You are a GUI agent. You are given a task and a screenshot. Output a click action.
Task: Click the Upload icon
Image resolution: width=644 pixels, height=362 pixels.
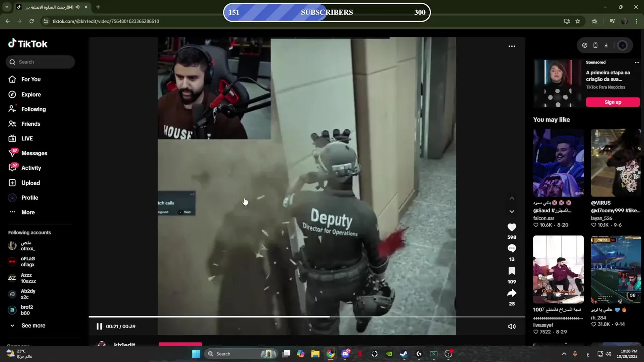pyautogui.click(x=12, y=183)
